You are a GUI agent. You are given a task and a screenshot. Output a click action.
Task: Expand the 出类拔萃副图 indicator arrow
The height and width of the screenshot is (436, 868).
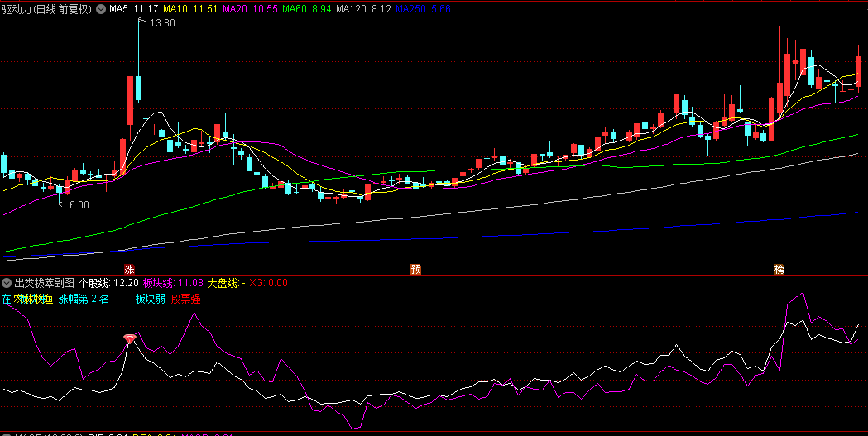7,283
